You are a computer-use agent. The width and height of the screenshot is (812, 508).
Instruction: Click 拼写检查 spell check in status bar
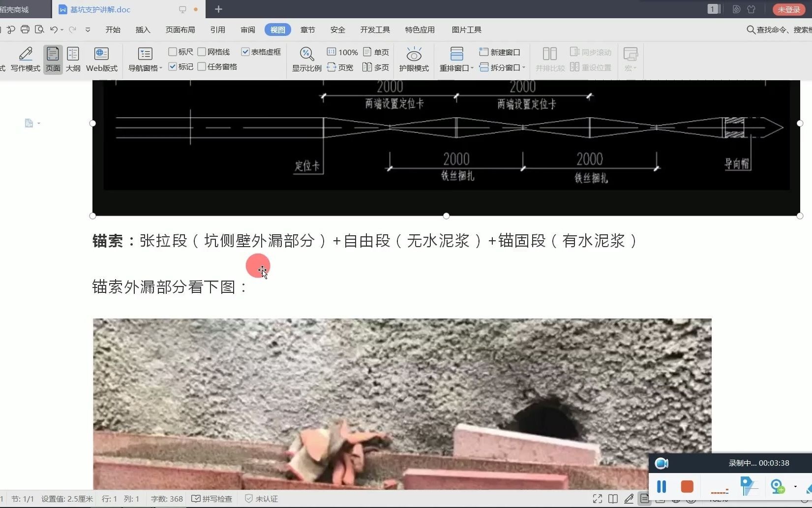pos(211,499)
